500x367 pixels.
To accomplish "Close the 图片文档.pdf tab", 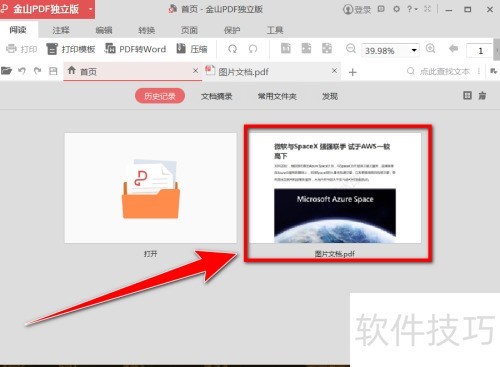I will click(334, 71).
